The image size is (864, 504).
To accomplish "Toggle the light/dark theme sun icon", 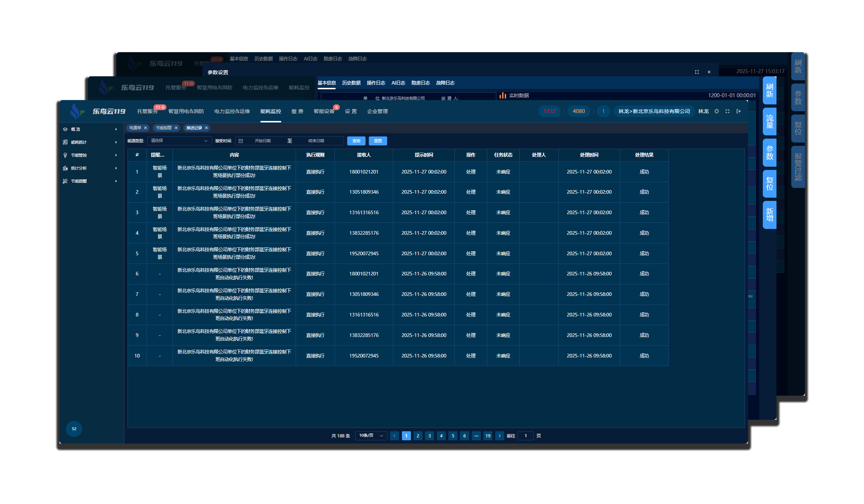I will click(717, 111).
